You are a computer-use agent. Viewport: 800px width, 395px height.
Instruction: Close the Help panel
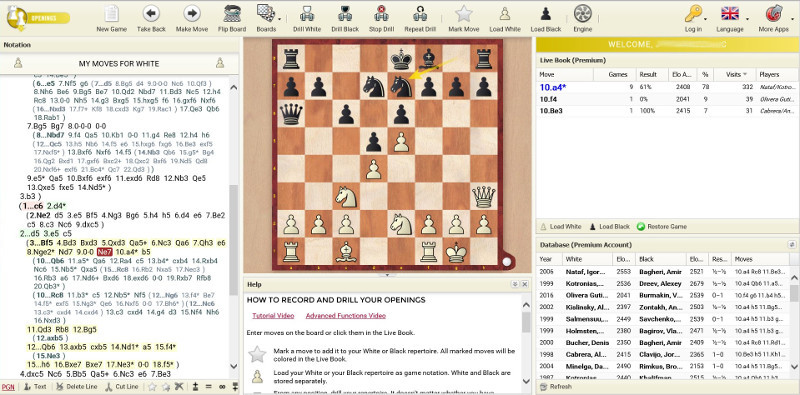coord(524,284)
